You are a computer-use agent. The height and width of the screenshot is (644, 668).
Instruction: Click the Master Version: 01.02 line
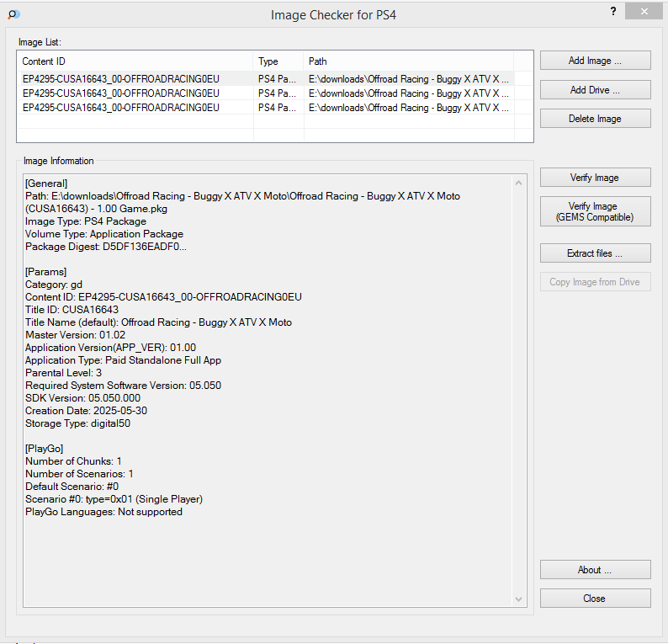(x=76, y=335)
